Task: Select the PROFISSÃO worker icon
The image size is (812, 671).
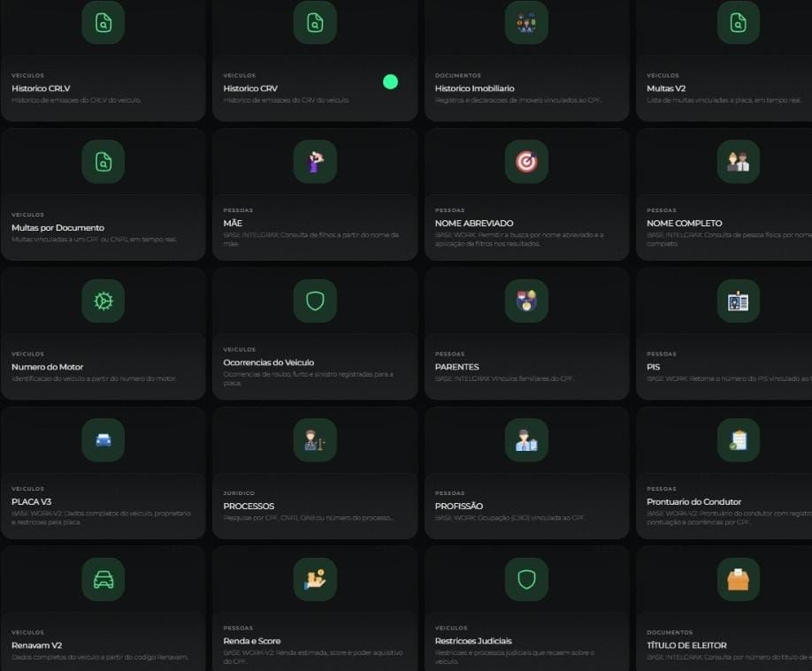Action: [526, 440]
